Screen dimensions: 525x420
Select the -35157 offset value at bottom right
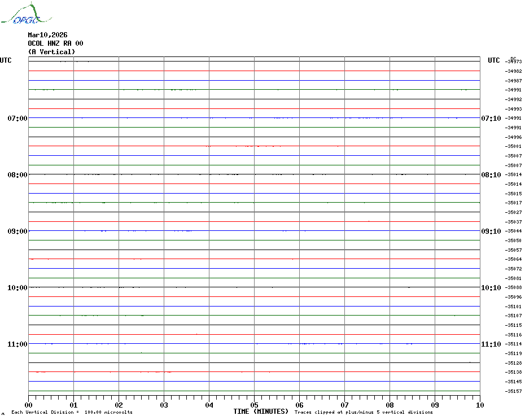coord(514,391)
